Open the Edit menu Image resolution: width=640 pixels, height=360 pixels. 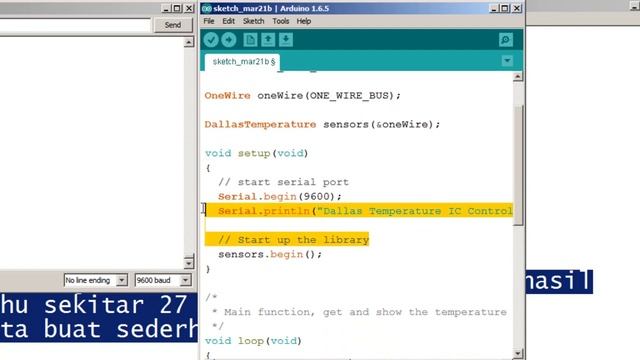click(228, 21)
